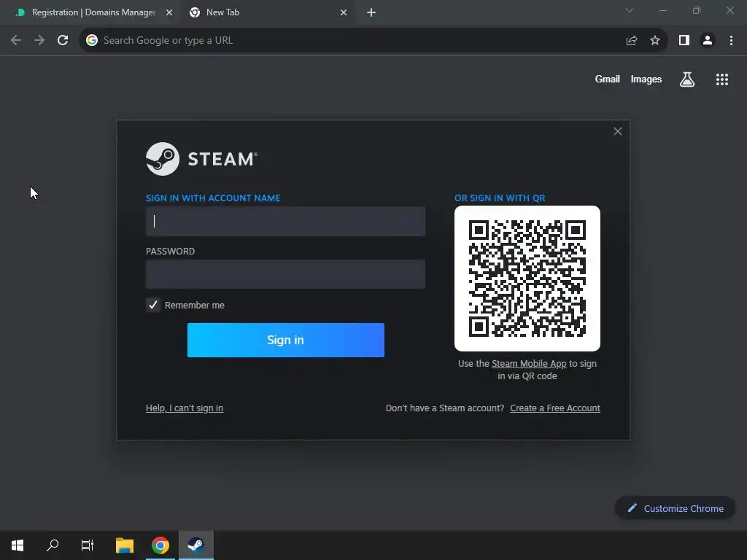Click the password input field

pos(285,274)
